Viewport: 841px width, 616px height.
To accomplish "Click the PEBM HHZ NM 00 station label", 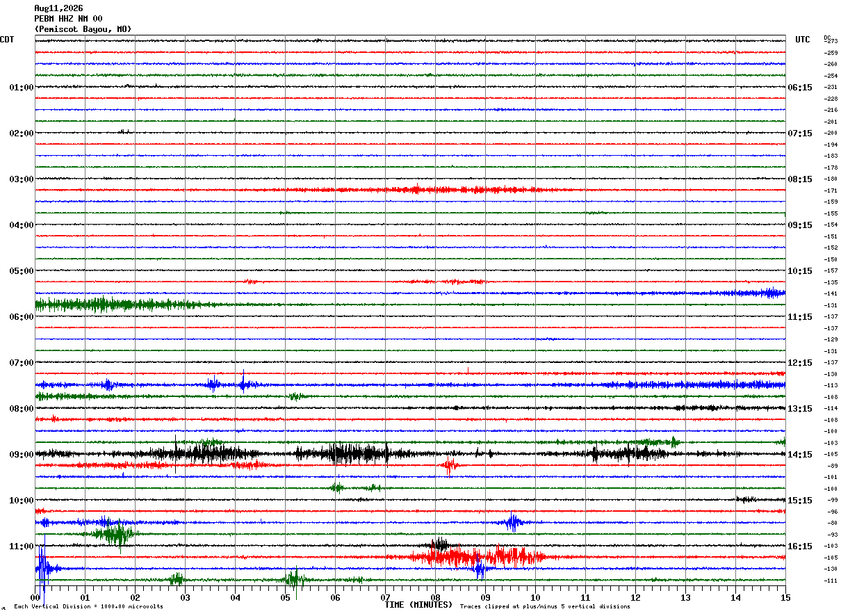I will coord(68,19).
